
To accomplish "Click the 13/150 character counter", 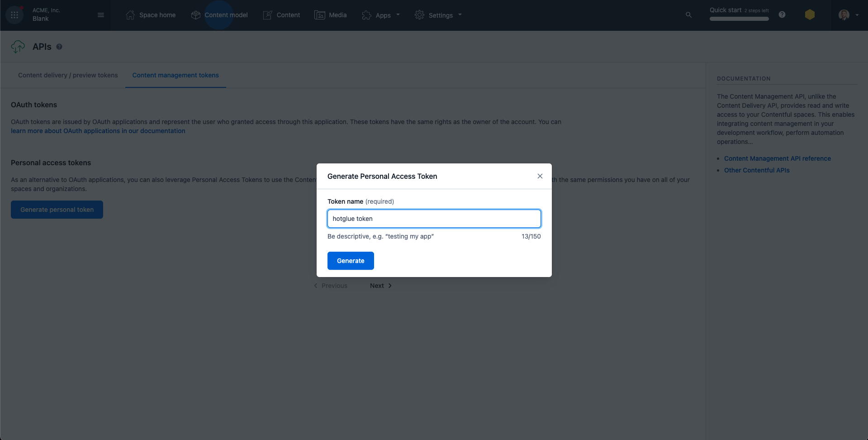I will pos(531,236).
